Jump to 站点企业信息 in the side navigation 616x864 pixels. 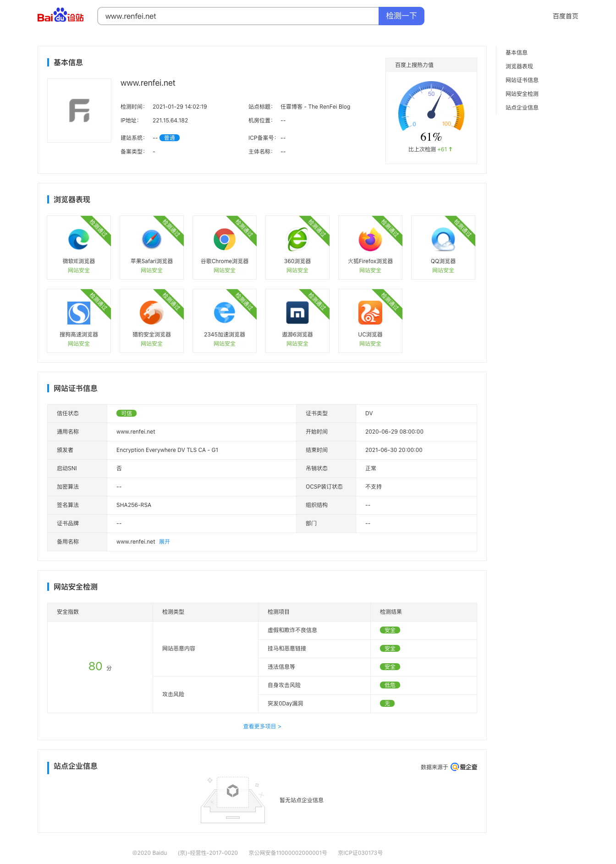522,108
